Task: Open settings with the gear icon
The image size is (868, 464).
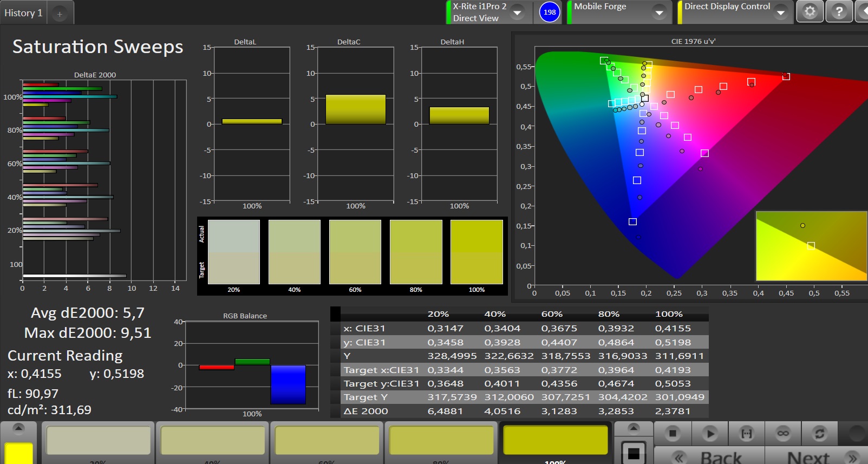Action: 810,12
